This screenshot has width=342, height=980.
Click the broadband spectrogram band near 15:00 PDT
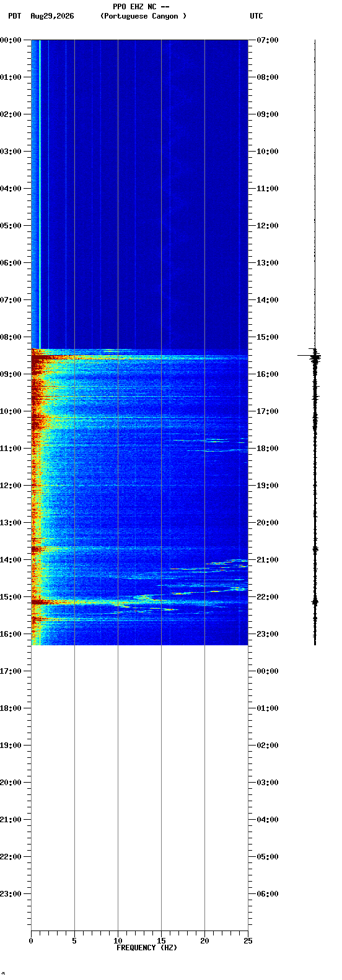click(139, 601)
